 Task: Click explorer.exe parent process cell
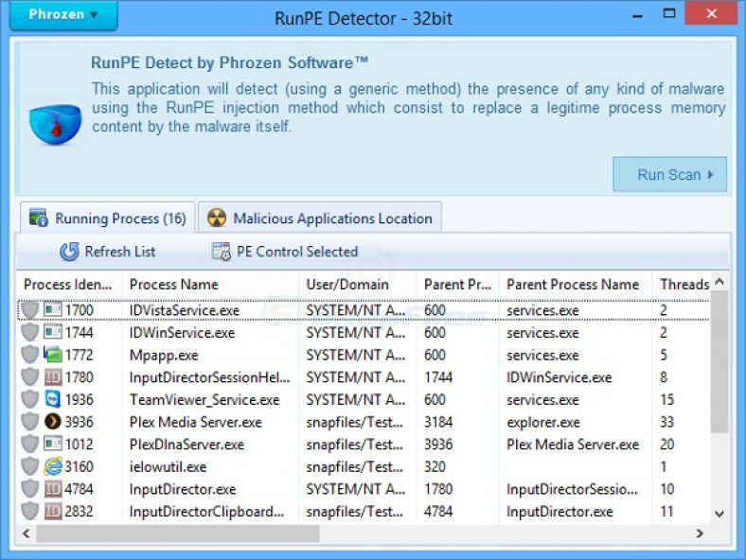click(543, 422)
